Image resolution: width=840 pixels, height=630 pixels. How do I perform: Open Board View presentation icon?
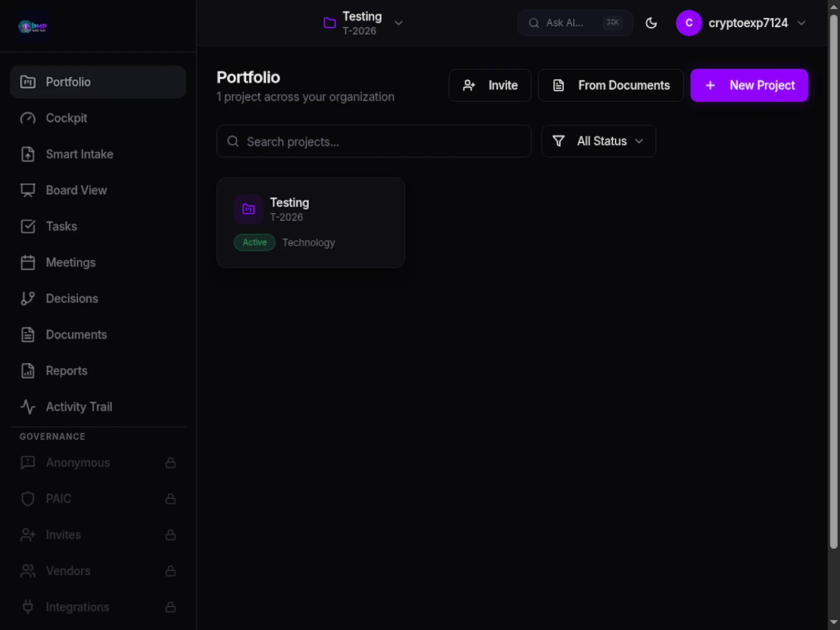[x=28, y=190]
